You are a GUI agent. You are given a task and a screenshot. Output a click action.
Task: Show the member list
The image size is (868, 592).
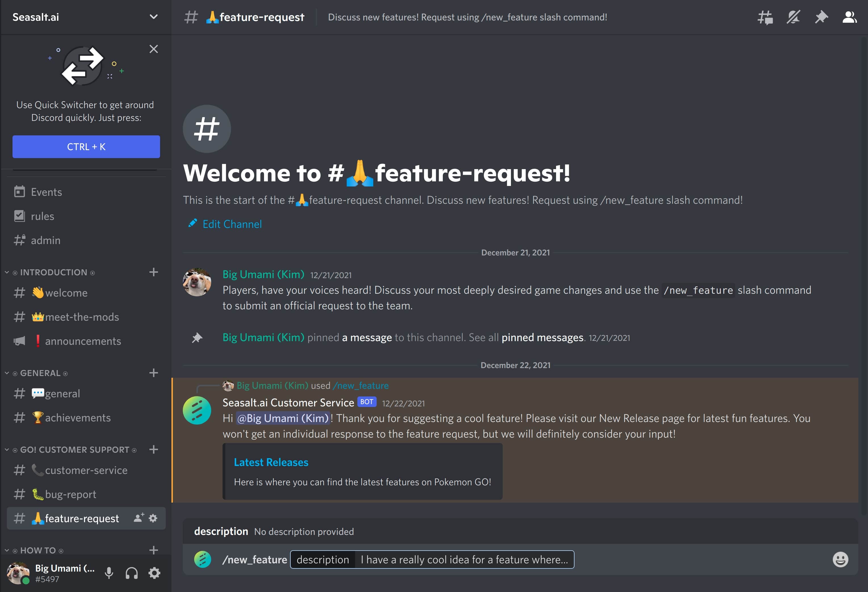849,17
